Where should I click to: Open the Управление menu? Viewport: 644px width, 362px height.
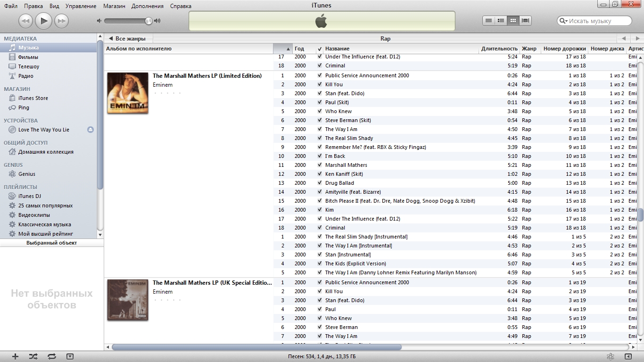click(x=81, y=6)
